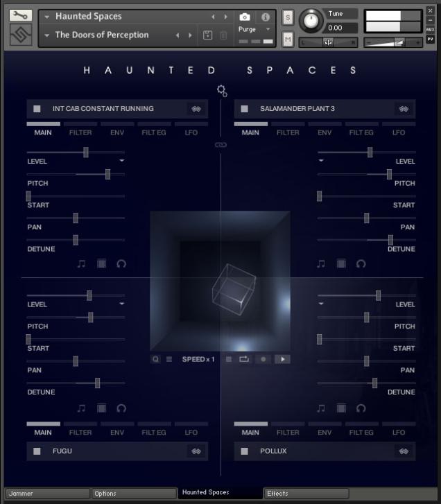
Task: Click the music note icon in the top-left layer
Action: click(81, 263)
